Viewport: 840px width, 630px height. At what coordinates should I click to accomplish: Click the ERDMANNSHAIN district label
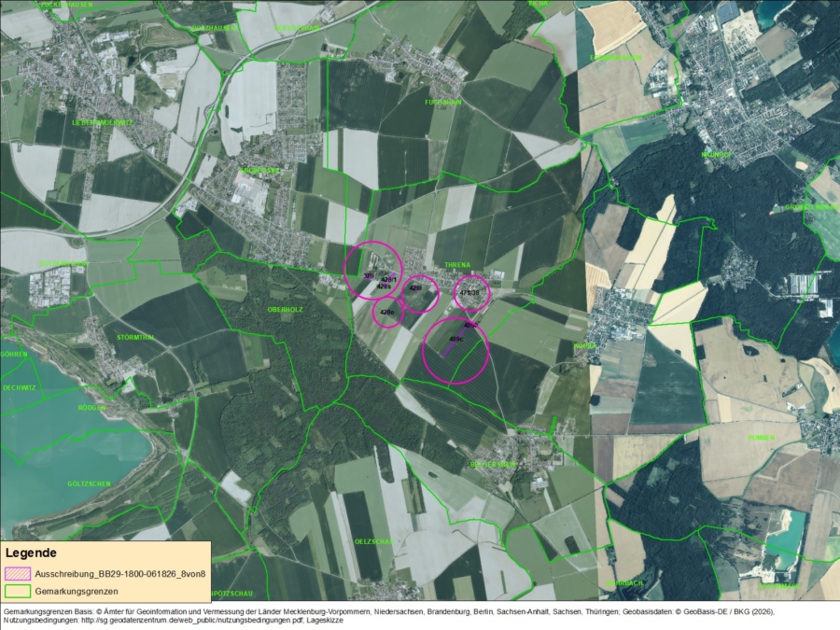[616, 57]
